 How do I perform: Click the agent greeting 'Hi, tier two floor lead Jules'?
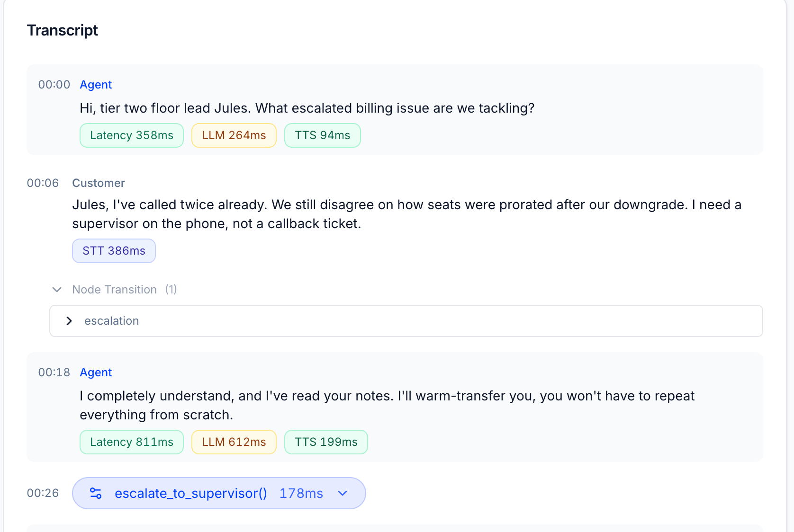coord(307,108)
